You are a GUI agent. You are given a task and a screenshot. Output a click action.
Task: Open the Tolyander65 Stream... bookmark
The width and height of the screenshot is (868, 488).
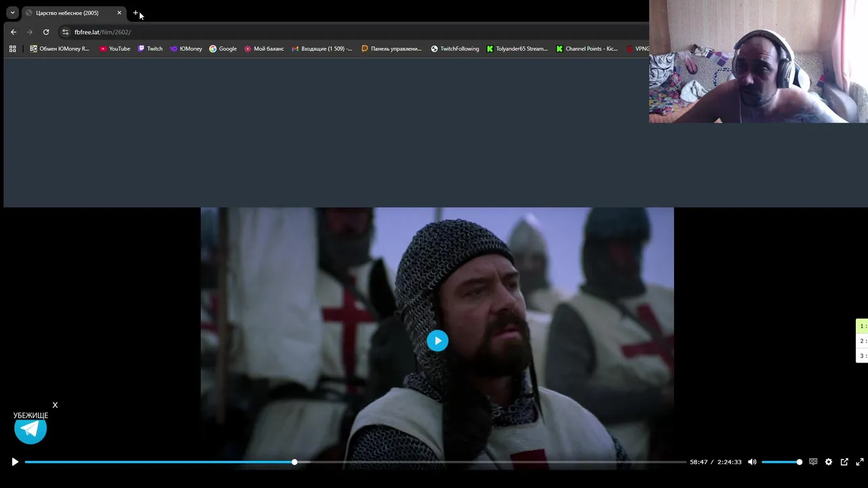(x=517, y=49)
